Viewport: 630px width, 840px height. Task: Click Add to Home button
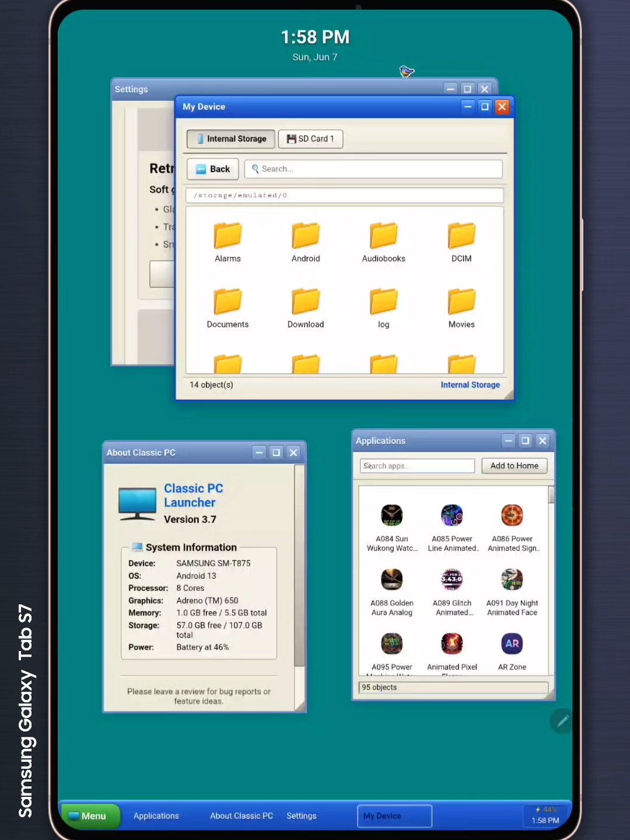pyautogui.click(x=514, y=466)
